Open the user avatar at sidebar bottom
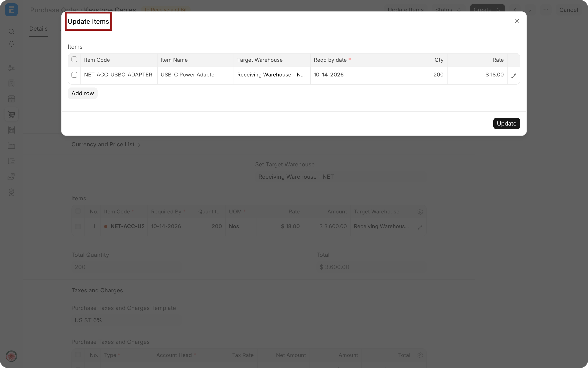 pos(11,356)
